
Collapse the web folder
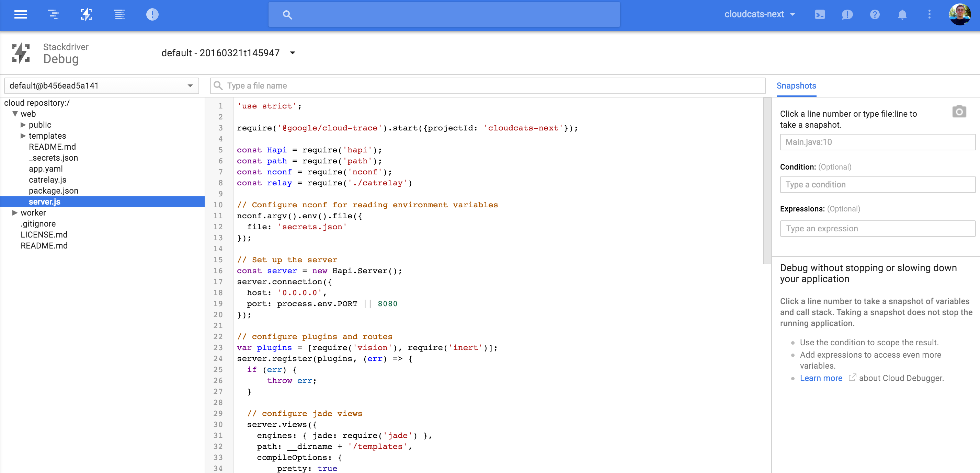click(x=15, y=114)
